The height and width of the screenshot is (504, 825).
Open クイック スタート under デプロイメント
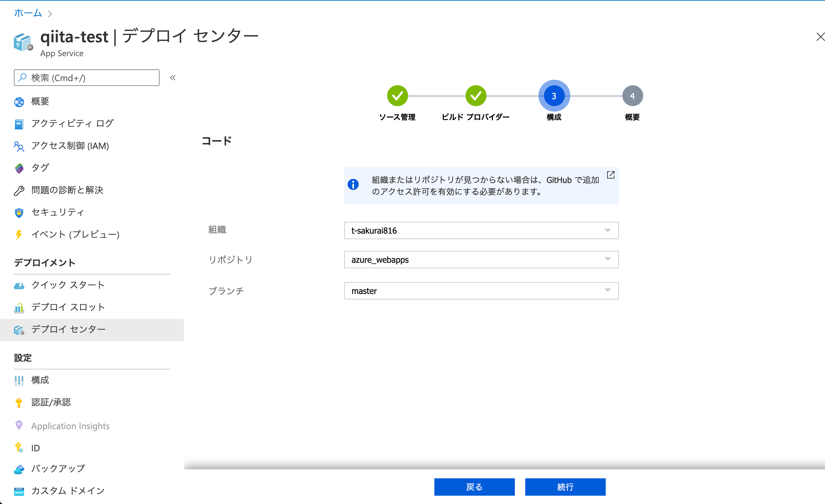coord(67,285)
